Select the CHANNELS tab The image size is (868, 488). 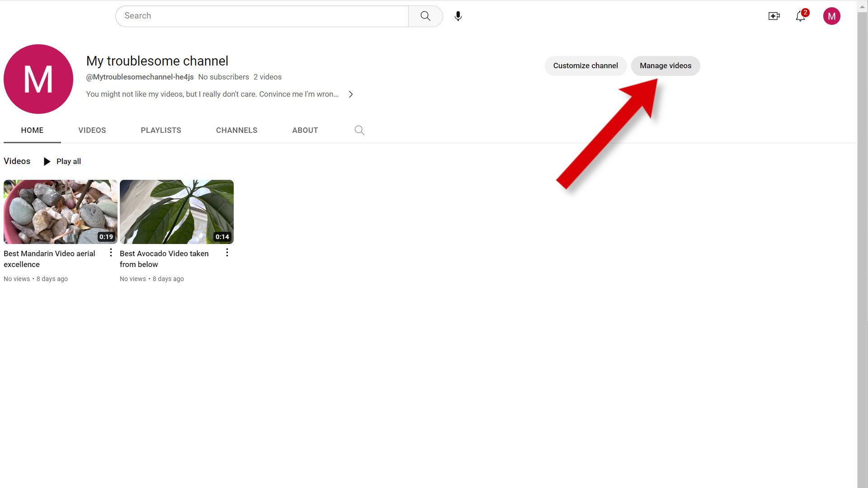coord(236,130)
